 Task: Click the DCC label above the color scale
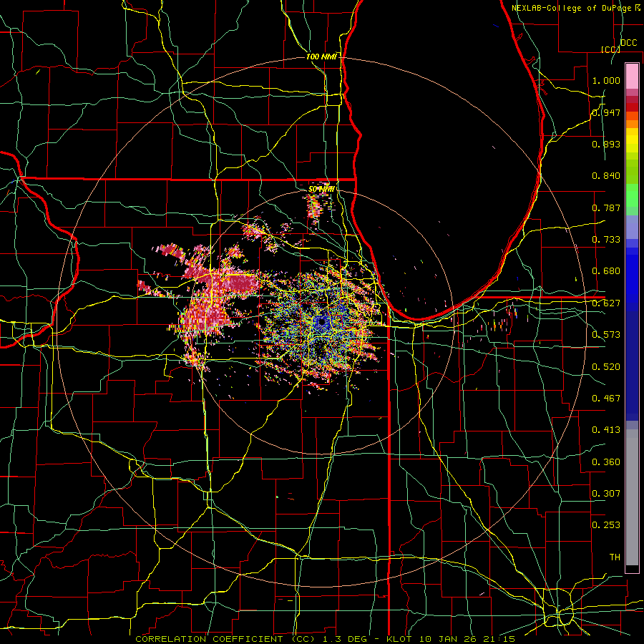click(628, 43)
